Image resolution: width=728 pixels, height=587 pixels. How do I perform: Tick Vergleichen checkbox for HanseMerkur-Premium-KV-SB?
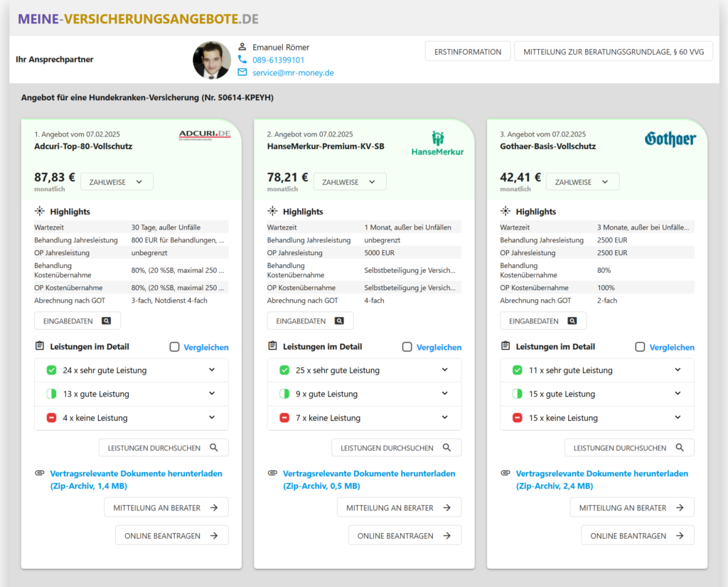[407, 347]
